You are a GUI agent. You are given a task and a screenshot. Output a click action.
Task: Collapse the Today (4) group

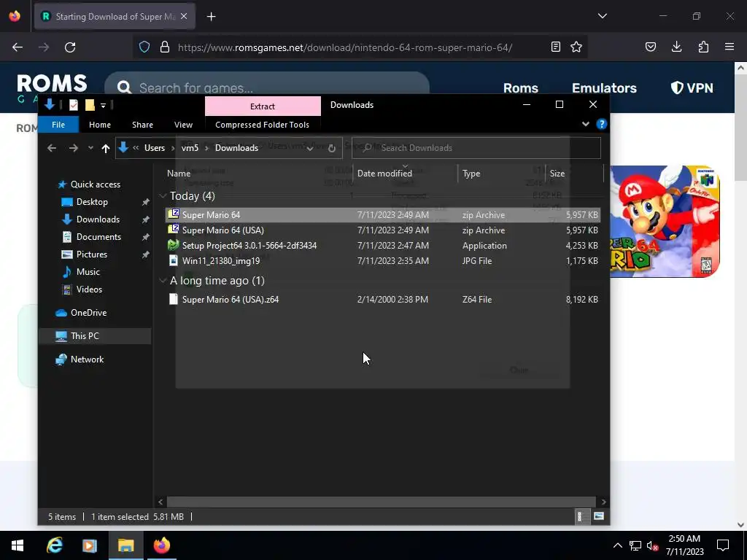[163, 195]
